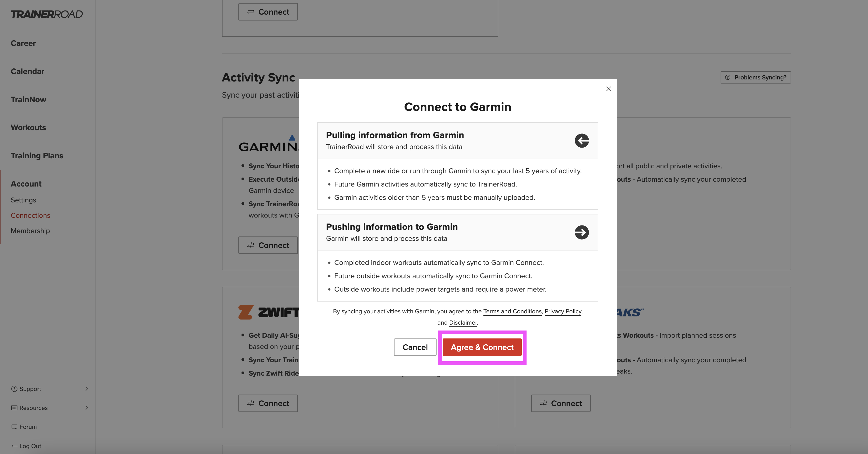Click the Problems Syncing? button

(755, 77)
